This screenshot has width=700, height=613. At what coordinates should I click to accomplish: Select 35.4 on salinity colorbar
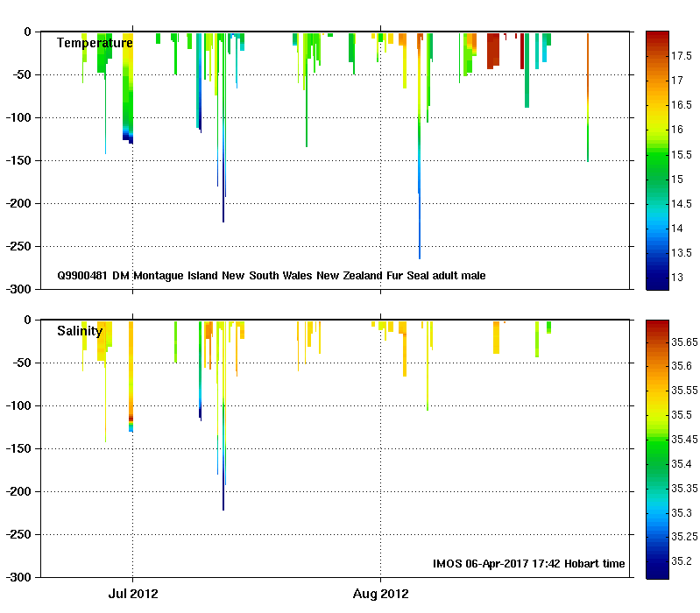682,464
